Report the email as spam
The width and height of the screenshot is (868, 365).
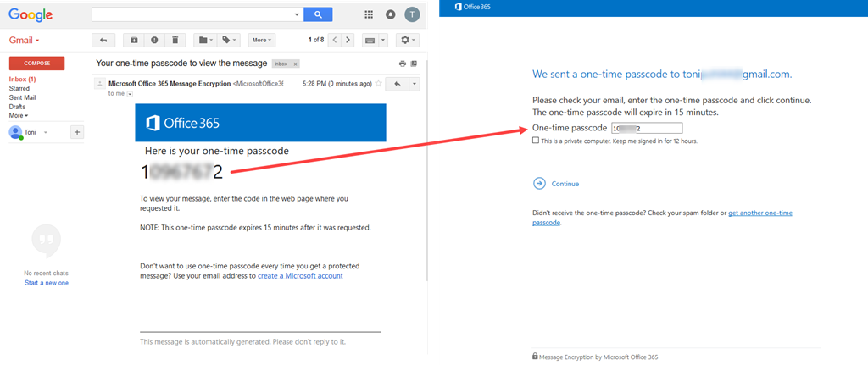154,40
